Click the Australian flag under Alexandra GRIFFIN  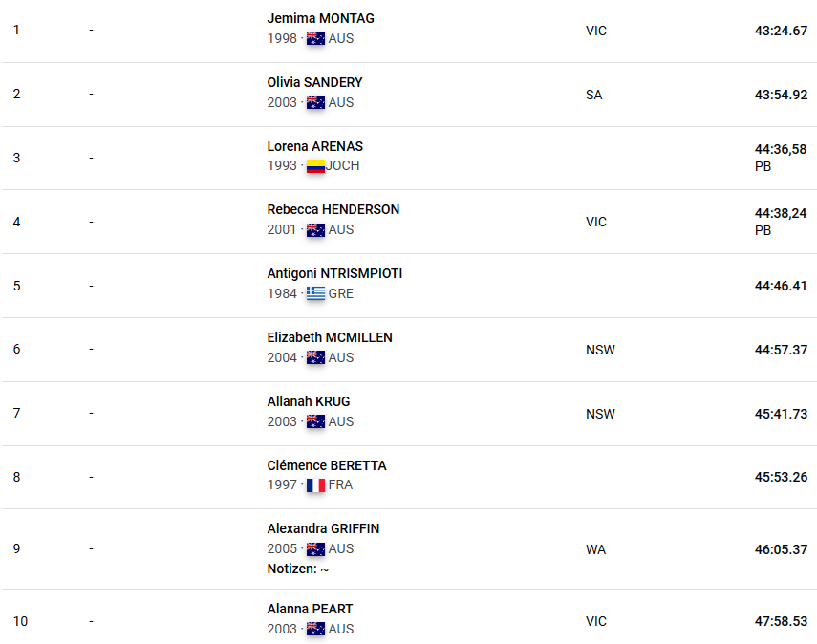[x=315, y=549]
